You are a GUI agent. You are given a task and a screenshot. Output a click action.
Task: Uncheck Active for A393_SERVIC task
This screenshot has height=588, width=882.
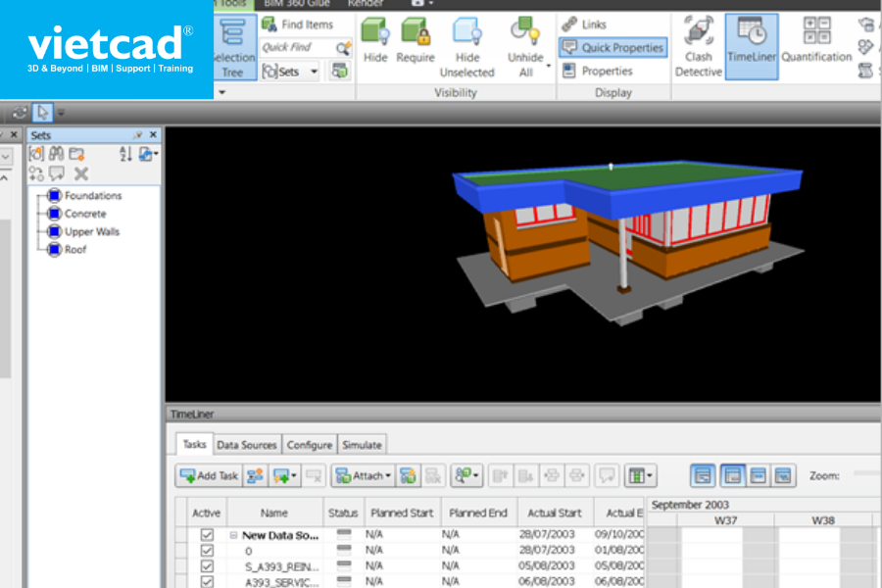click(x=207, y=581)
